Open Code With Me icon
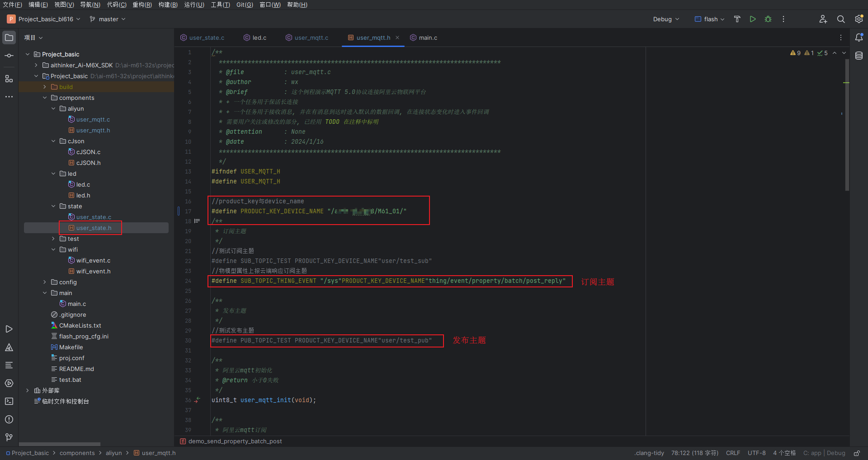 (823, 19)
